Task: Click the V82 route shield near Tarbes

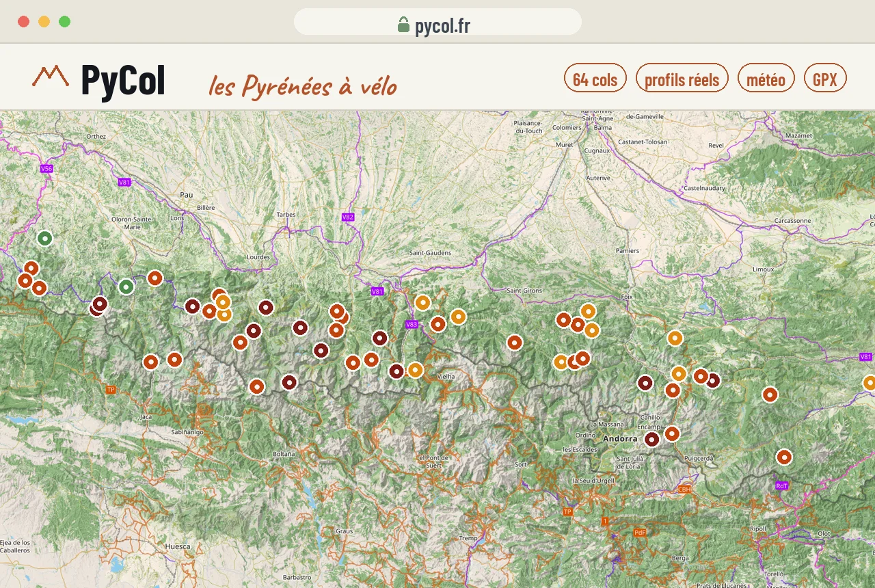Action: [348, 217]
